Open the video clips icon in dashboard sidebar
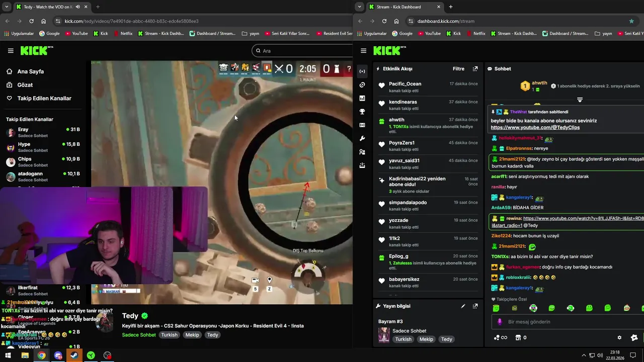Viewport: 644px width, 362px height. click(362, 125)
